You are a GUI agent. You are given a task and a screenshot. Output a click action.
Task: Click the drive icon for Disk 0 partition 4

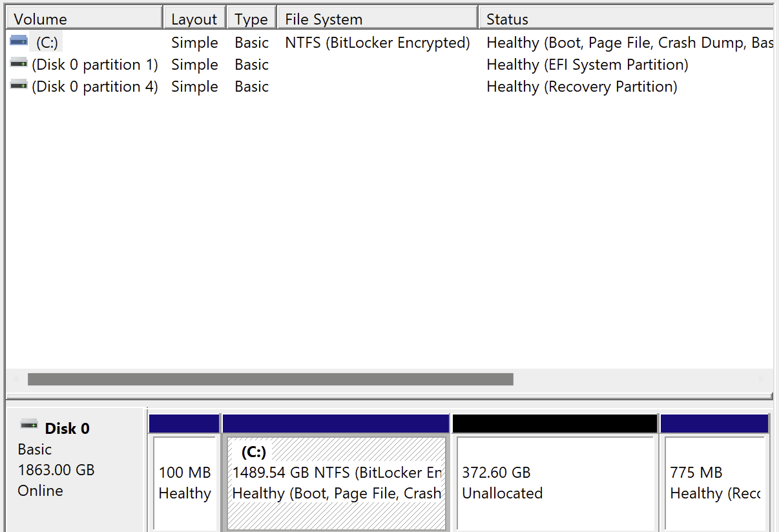point(19,85)
